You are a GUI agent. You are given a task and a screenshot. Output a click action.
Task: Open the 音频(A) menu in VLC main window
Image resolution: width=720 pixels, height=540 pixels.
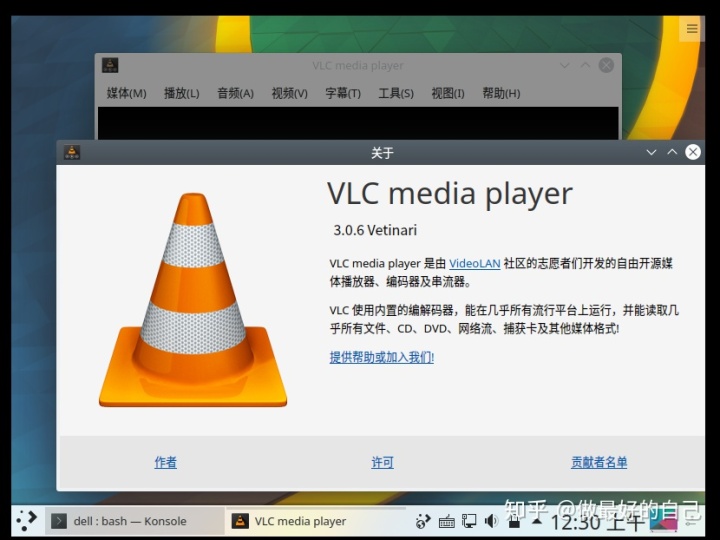tap(235, 93)
